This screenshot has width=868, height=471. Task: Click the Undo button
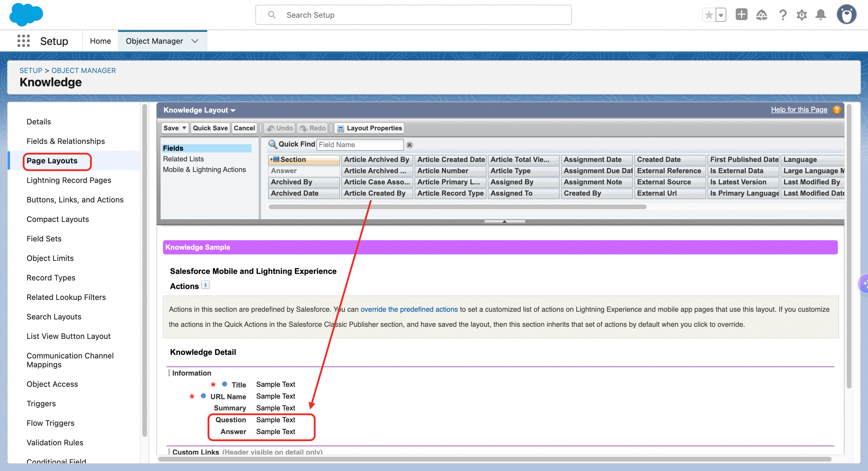280,128
